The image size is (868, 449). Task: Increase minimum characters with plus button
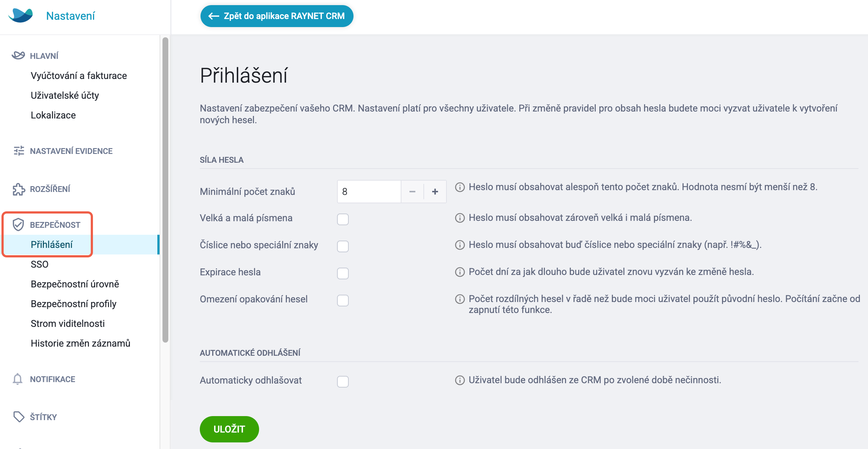pyautogui.click(x=435, y=192)
